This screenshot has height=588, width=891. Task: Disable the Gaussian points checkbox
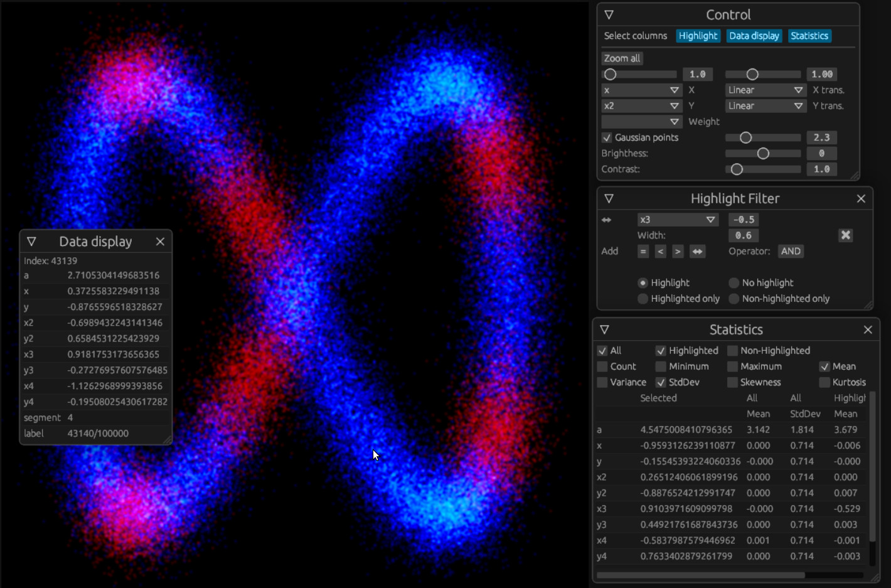click(607, 137)
